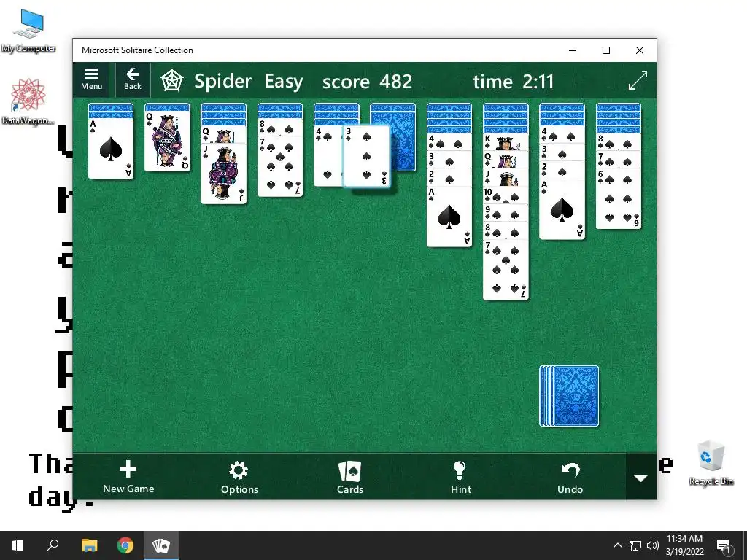The image size is (747, 560).
Task: Open File Explorer from the taskbar
Action: pos(89,545)
